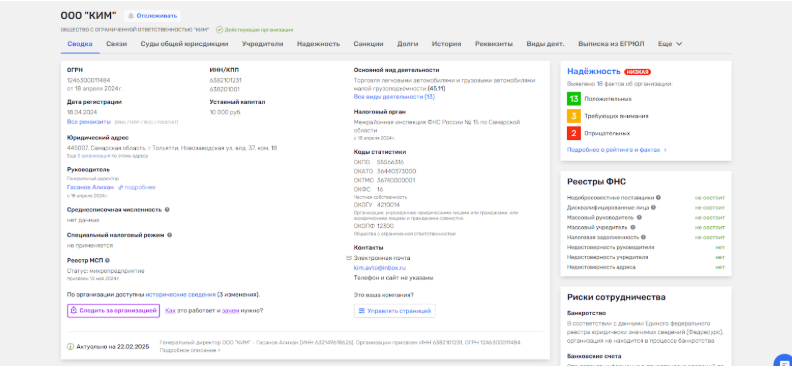Click the Банкротство risk heading
Viewport: 792px width, 372px height.
(586, 313)
